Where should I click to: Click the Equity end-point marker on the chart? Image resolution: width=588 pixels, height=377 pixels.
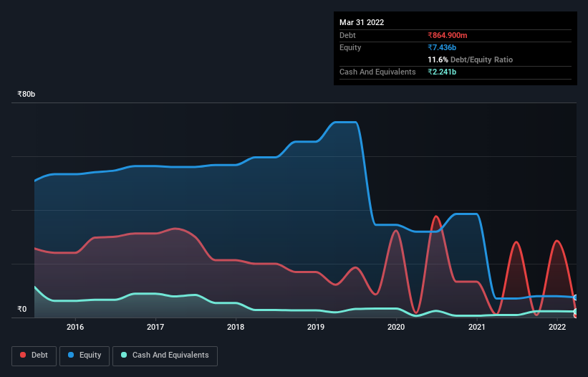[x=576, y=297]
